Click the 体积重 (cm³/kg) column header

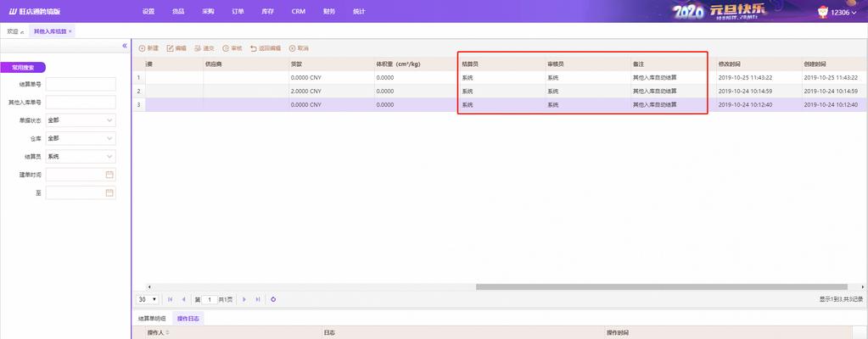tap(417, 64)
